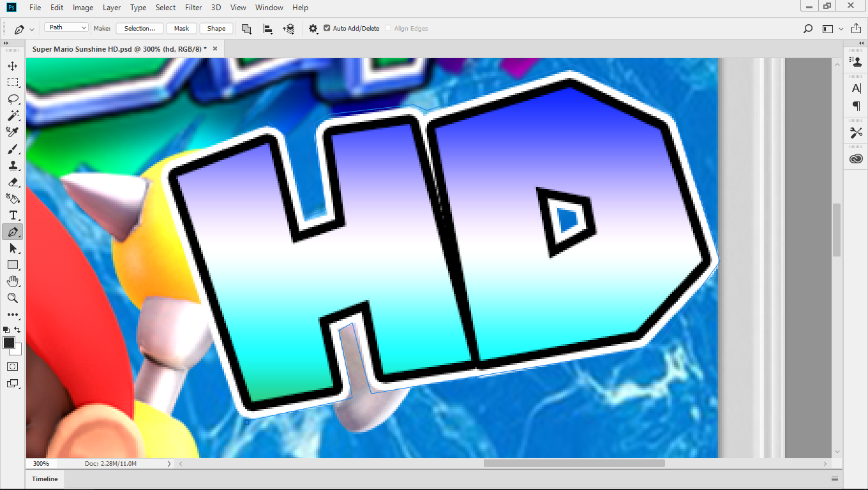Select the Horizontal Type tool
This screenshot has width=868, height=490.
[x=13, y=215]
